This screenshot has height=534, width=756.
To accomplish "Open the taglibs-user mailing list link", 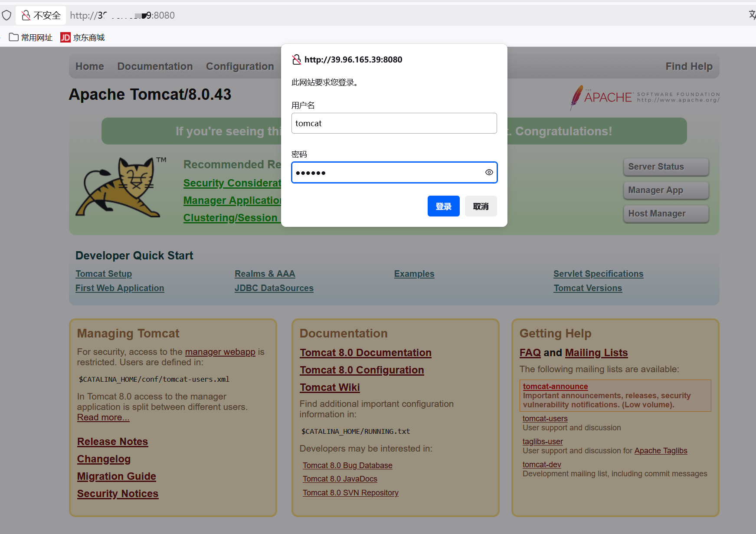I will click(x=543, y=442).
